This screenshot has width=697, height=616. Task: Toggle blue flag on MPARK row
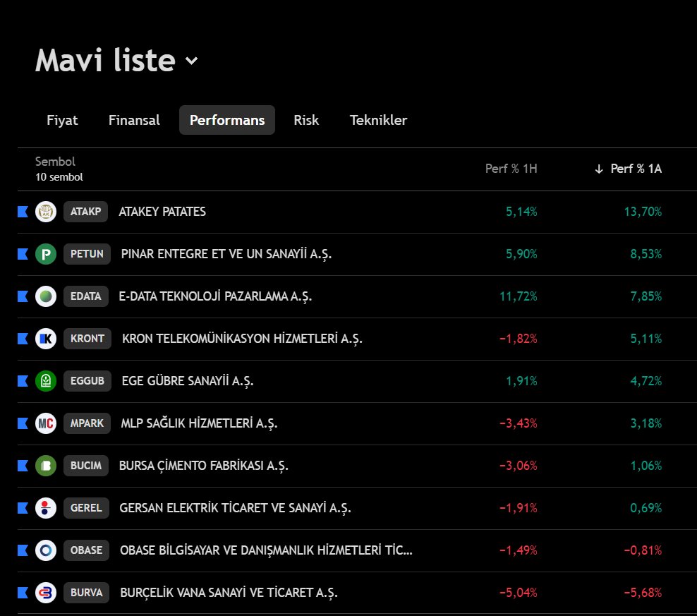[x=23, y=423]
